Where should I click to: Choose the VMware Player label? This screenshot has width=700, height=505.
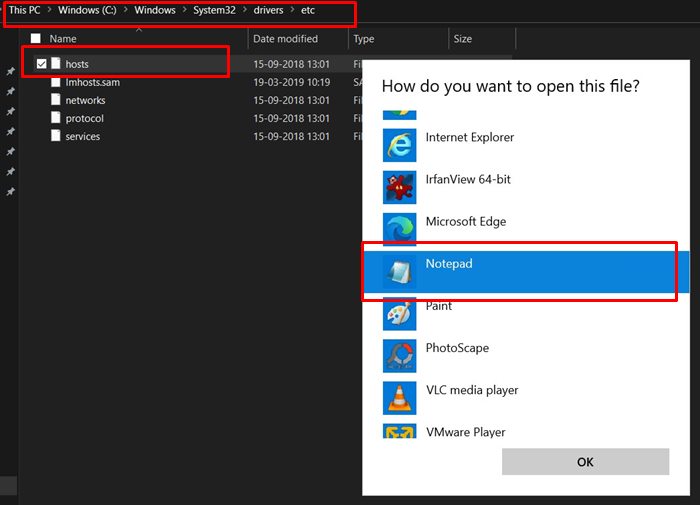click(x=466, y=432)
